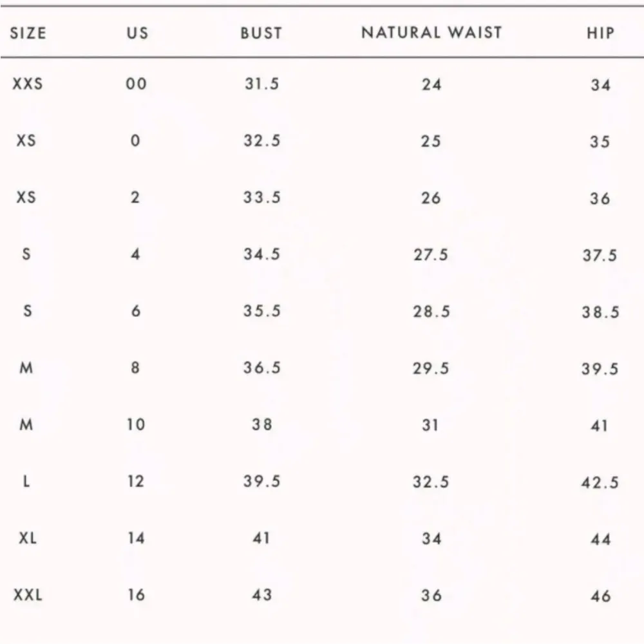Click the SIZE column header

pyautogui.click(x=28, y=33)
